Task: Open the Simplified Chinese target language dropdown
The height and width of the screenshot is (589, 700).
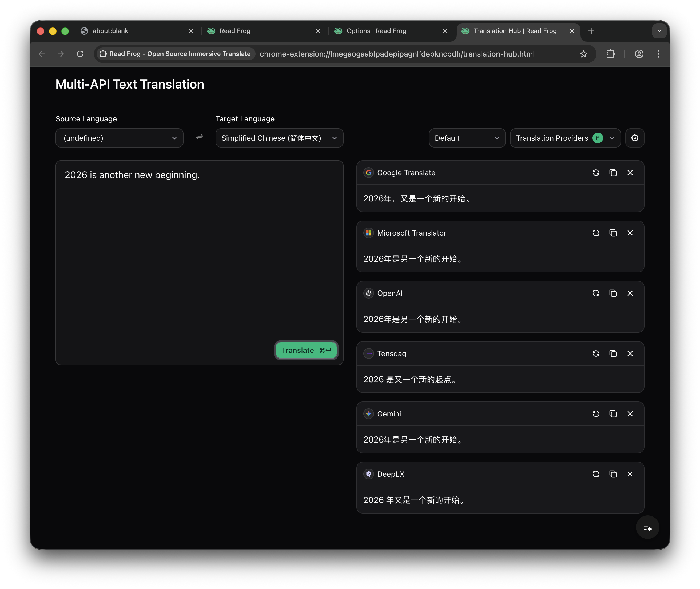Action: click(279, 138)
